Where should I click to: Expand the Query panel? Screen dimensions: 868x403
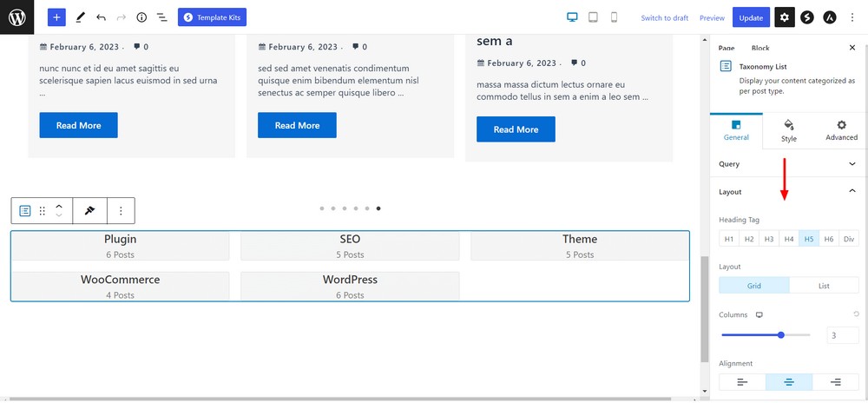788,164
